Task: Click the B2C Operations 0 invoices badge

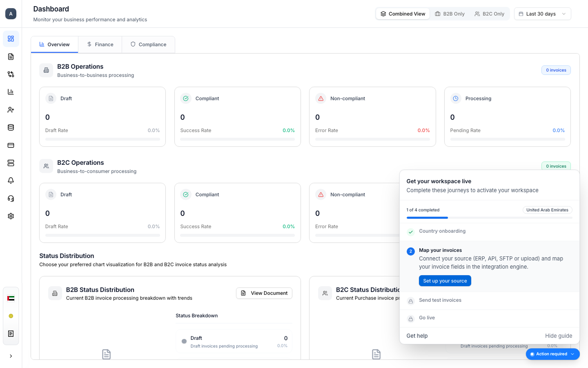Action: pos(556,166)
